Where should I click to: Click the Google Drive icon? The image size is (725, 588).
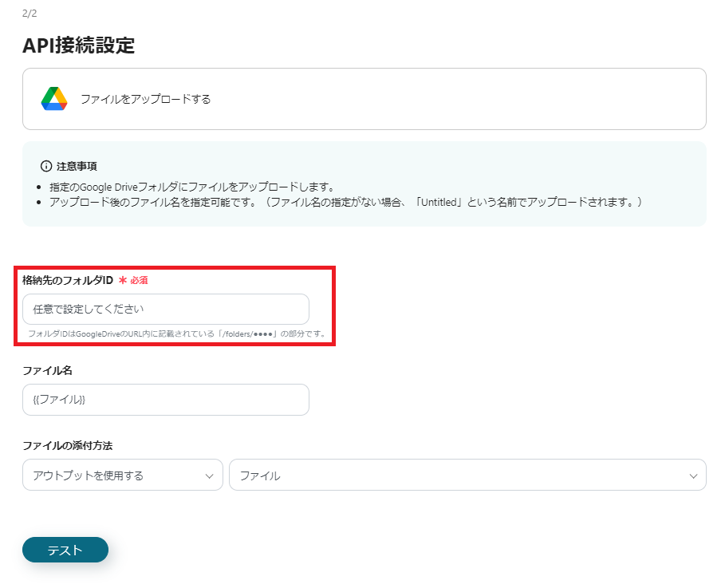(53, 98)
